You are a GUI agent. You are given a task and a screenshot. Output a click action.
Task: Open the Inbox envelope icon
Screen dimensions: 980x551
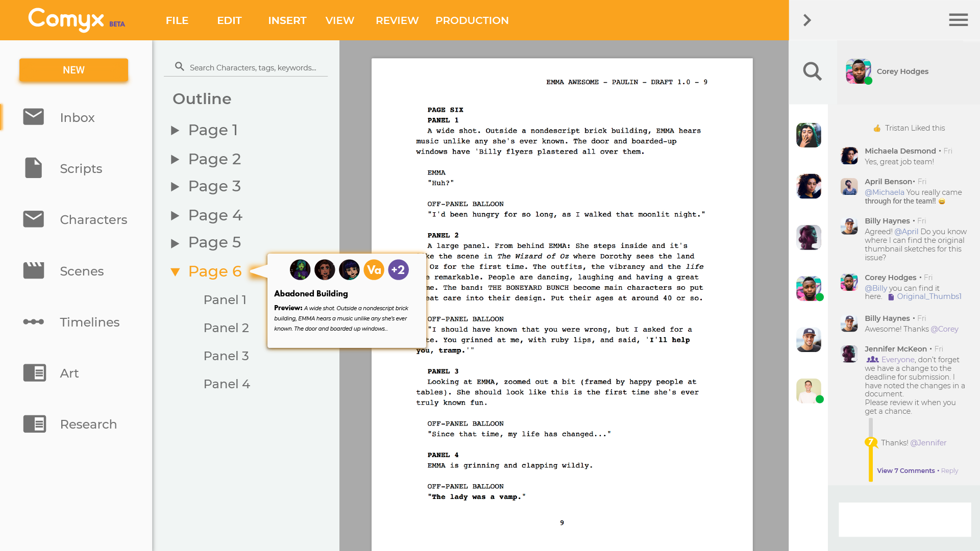pyautogui.click(x=34, y=117)
